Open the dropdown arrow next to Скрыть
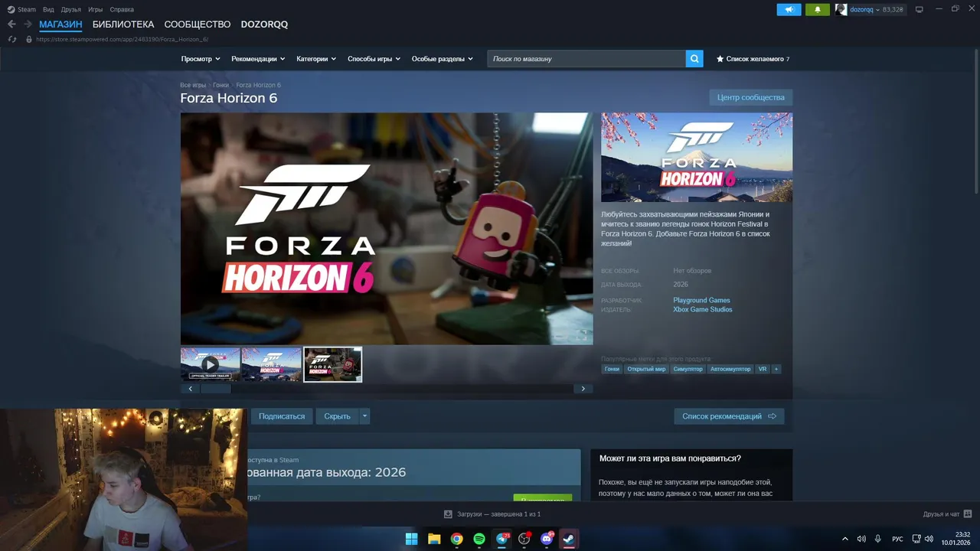980x551 pixels. tap(364, 416)
